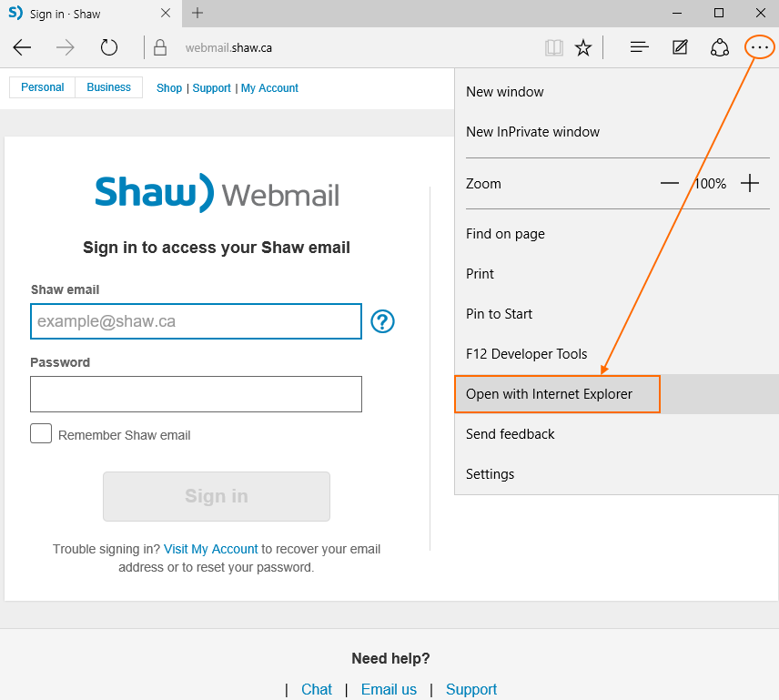Open the Share icon in toolbar
The image size is (779, 700).
point(719,47)
